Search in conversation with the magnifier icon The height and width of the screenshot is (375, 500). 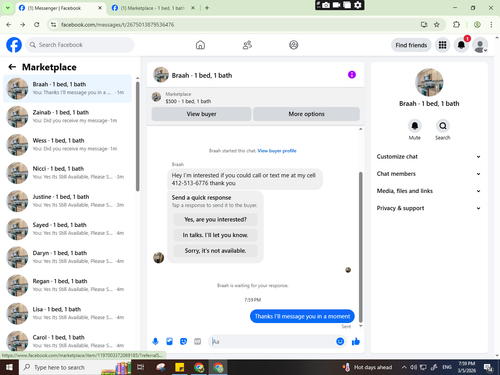coord(443,126)
